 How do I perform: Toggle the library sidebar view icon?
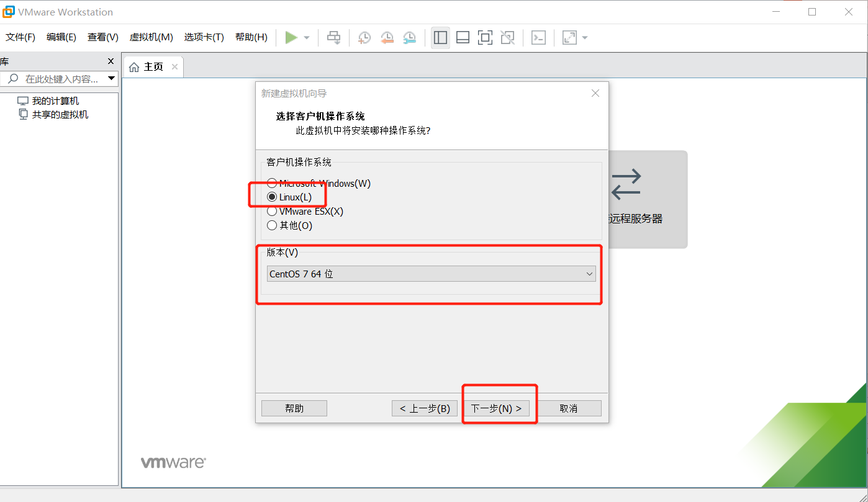coord(440,38)
